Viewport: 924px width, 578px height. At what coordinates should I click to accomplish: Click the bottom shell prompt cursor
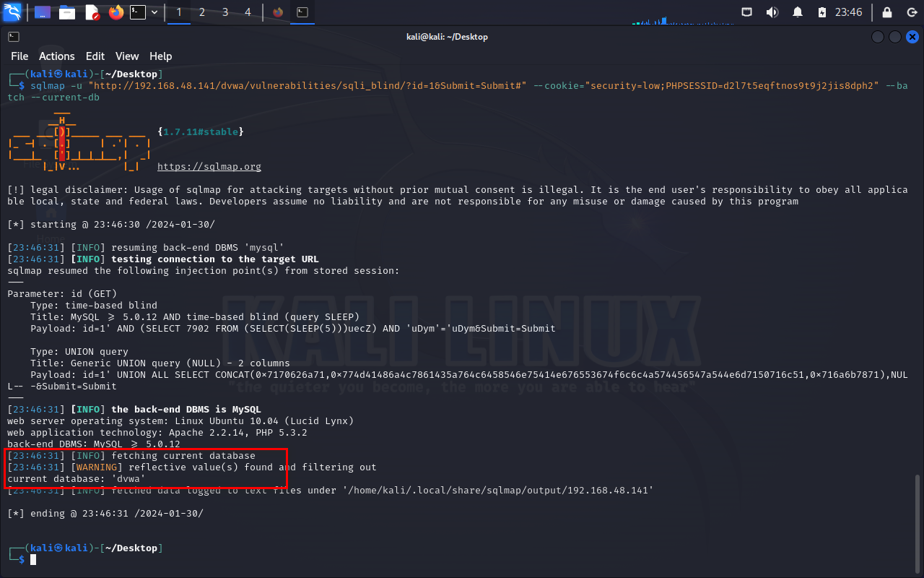(33, 560)
